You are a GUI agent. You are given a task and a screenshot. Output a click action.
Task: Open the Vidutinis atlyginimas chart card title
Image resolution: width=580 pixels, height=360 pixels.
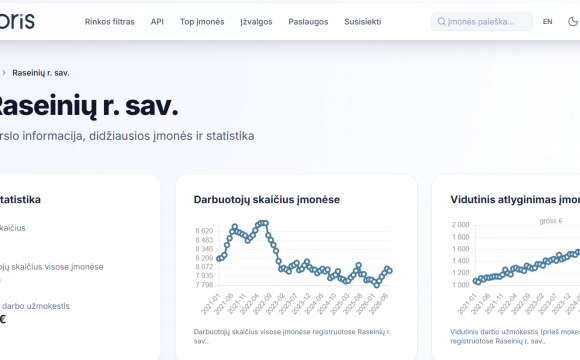pos(515,199)
